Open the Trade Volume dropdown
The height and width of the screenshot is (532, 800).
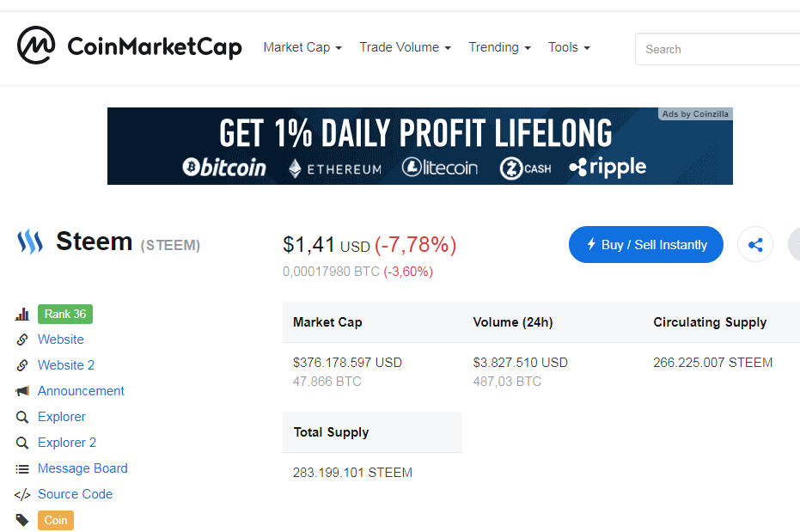pyautogui.click(x=405, y=47)
